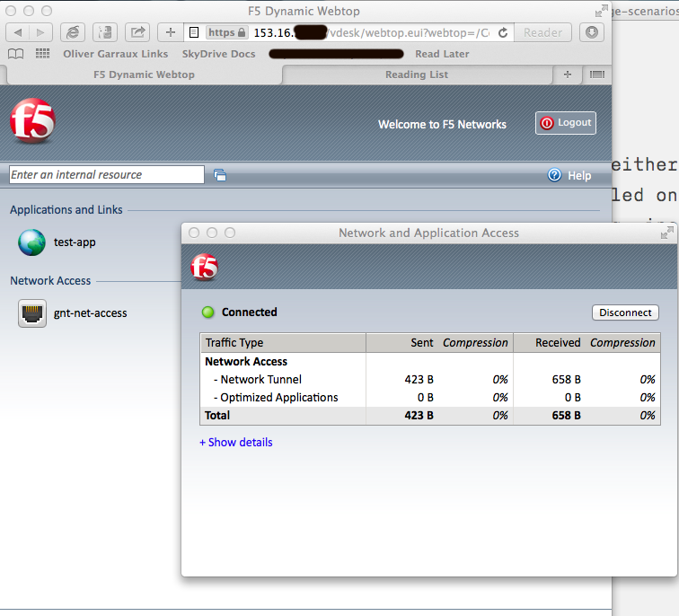Switch to the F5 Dynamic Webtop tab
This screenshot has width=679, height=616.
tap(144, 75)
